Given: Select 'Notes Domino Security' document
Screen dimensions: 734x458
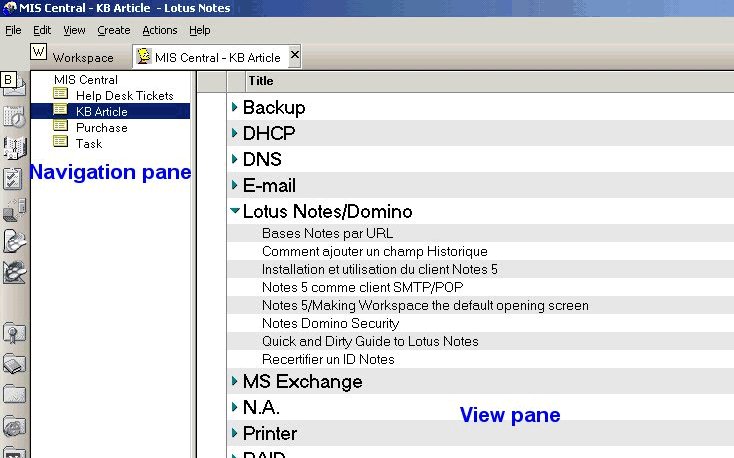Looking at the screenshot, I should [330, 323].
